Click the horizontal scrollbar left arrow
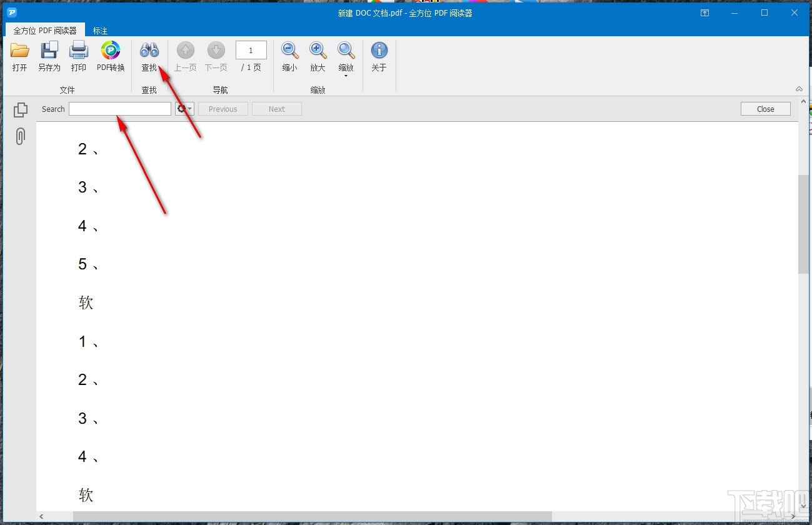 click(x=42, y=517)
